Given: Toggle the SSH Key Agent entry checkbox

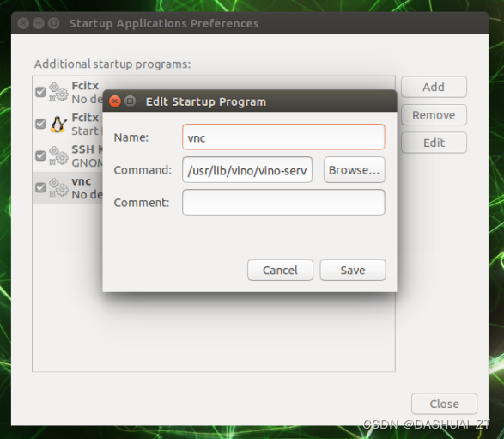Looking at the screenshot, I should pyautogui.click(x=40, y=155).
